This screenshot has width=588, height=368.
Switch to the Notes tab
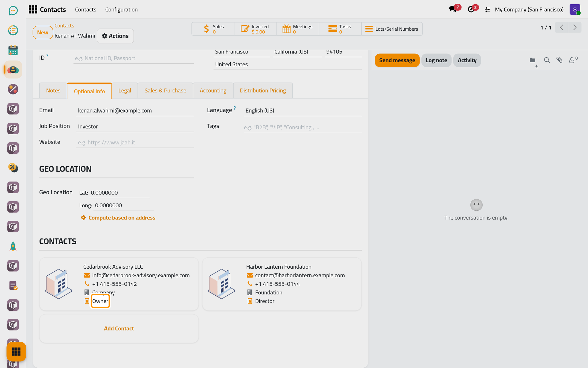[53, 90]
